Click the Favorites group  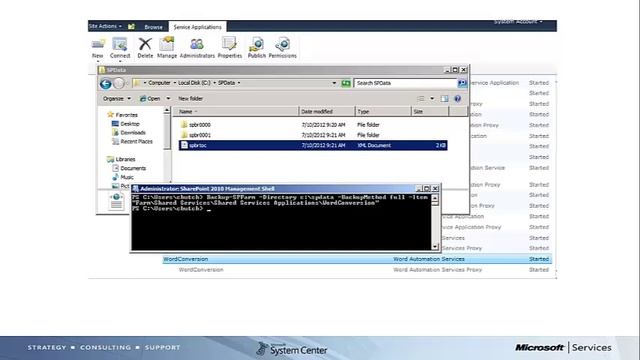(122, 115)
